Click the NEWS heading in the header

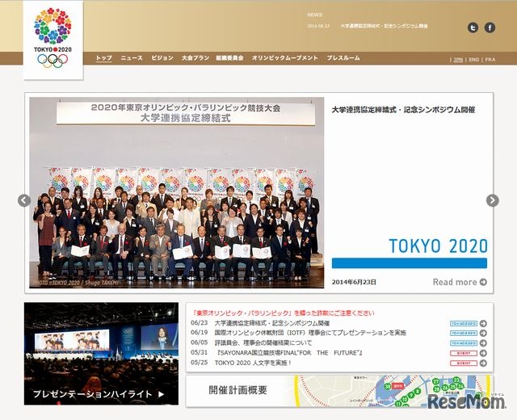pyautogui.click(x=315, y=15)
